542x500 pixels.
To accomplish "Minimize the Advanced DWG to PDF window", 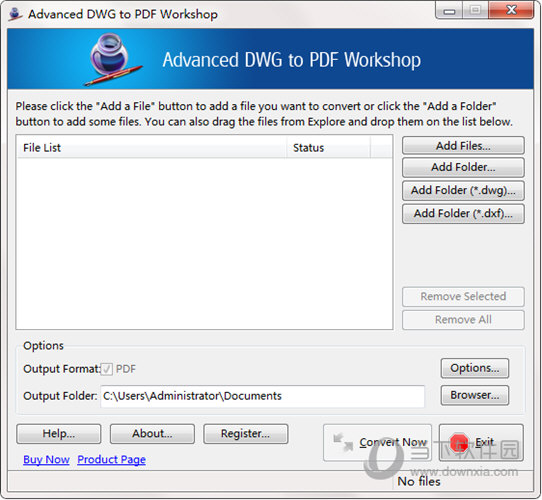I will tap(449, 11).
